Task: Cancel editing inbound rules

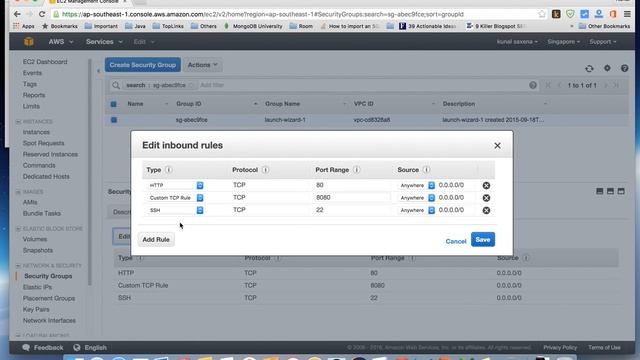Action: (x=456, y=241)
